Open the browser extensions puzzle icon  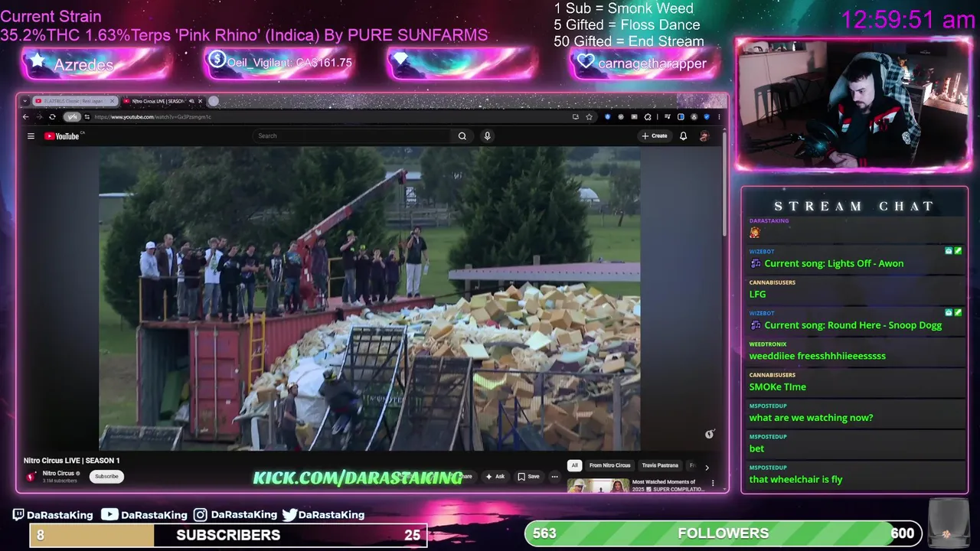pos(648,117)
